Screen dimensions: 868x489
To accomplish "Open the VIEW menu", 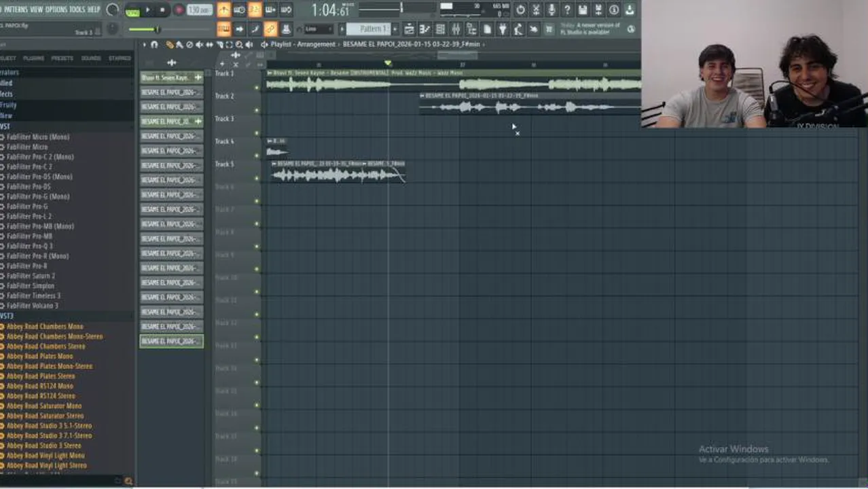I will 36,10.
